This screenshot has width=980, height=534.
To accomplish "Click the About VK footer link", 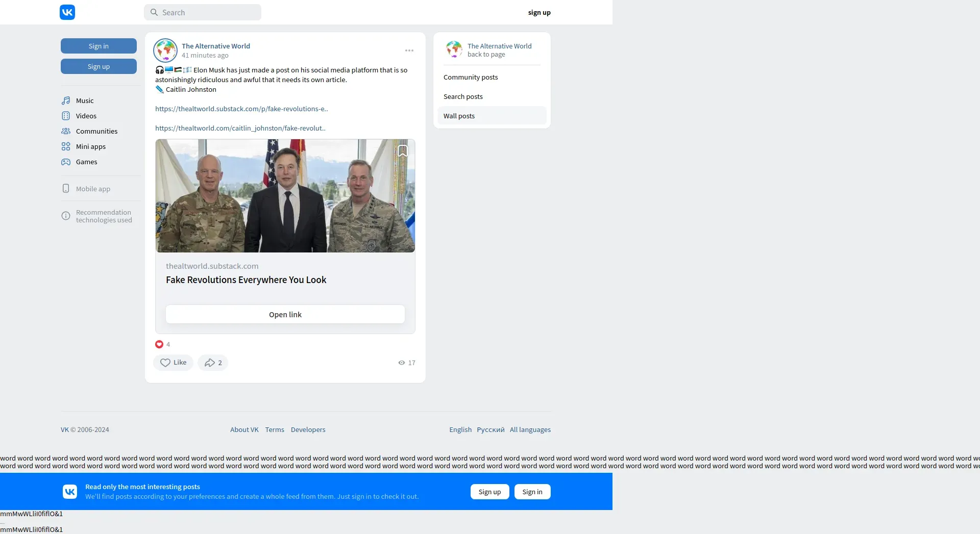I will pos(244,429).
